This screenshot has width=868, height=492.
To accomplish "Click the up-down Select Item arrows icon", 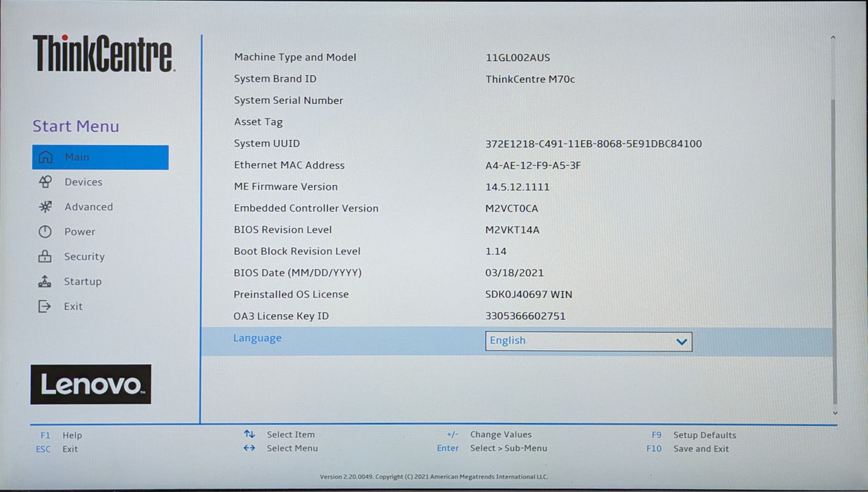I will click(x=249, y=434).
